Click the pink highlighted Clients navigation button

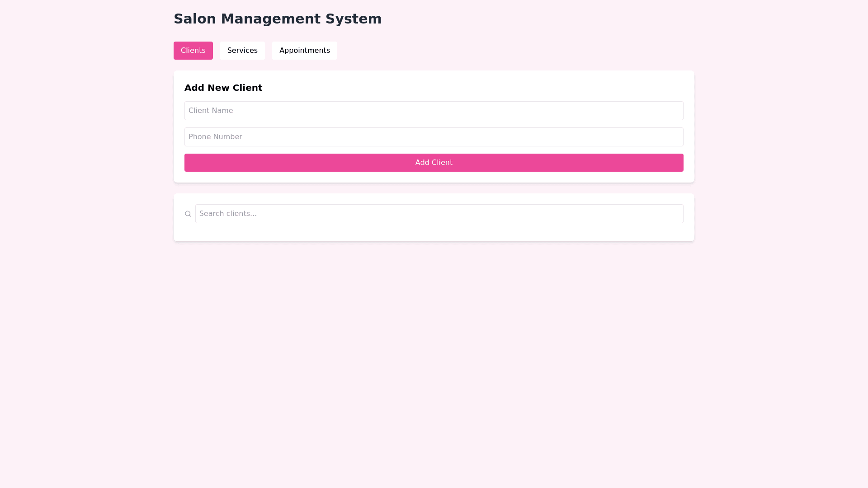pyautogui.click(x=193, y=51)
